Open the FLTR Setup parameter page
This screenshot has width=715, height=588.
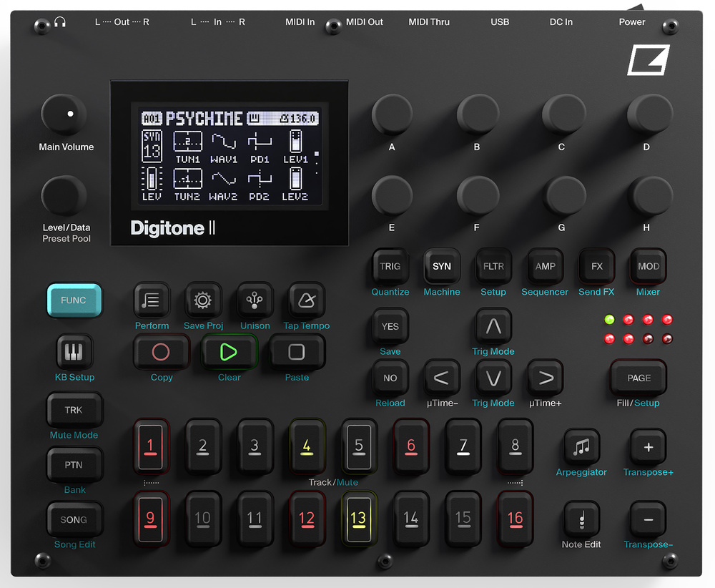(493, 266)
